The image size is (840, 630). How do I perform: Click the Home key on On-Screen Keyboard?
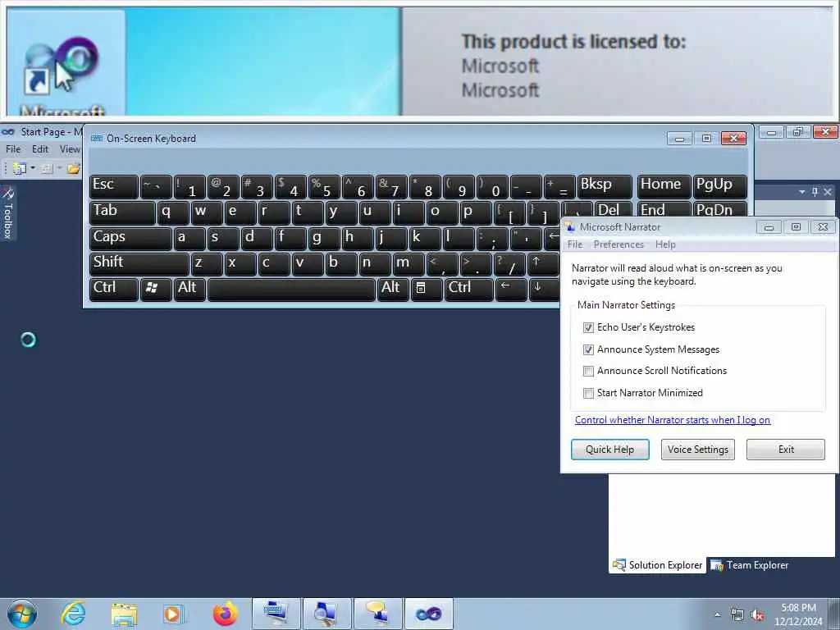pyautogui.click(x=664, y=186)
